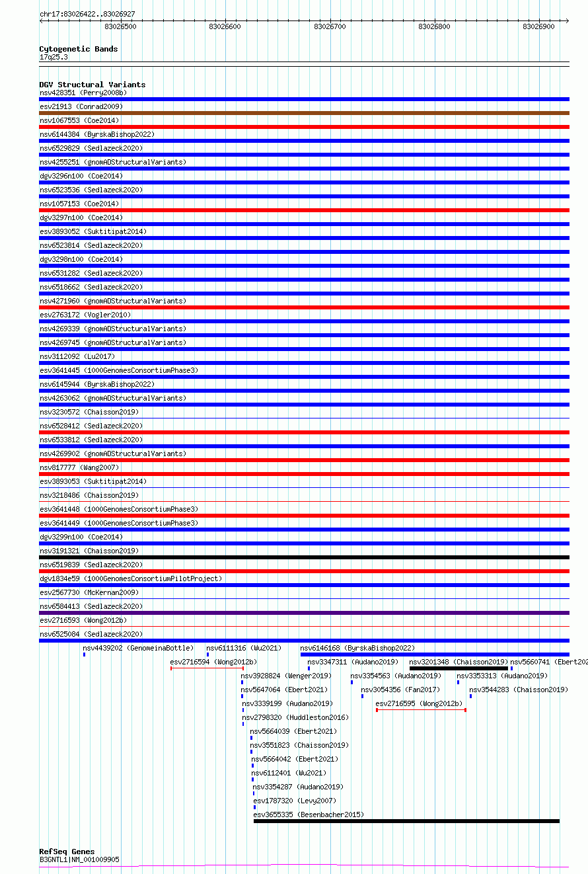Click nsv3353313 (Audano2019) label
The height and width of the screenshot is (874, 588).
pos(503,676)
